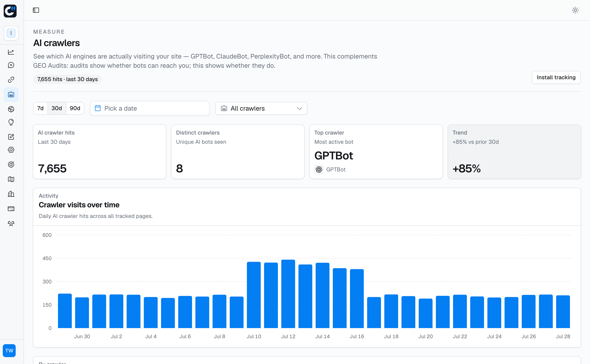Screen dimensions: 590x364
Task: Open the chat message sidebar icon
Action: [11, 65]
